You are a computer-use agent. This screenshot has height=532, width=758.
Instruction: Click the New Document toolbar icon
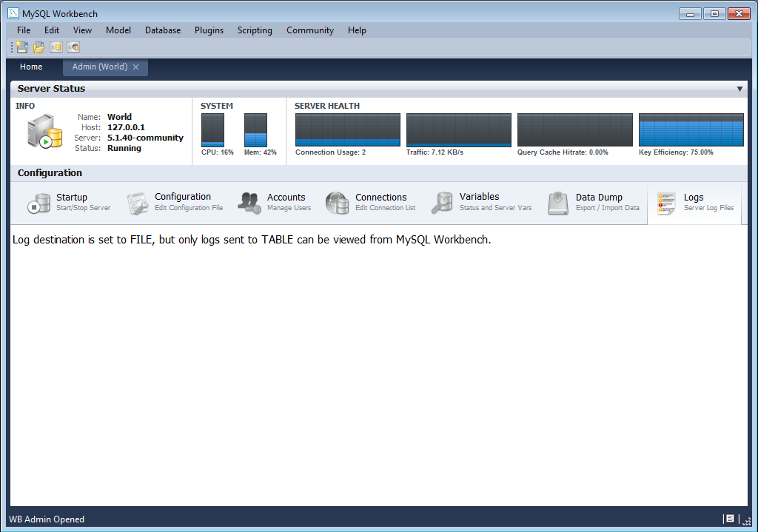tap(20, 46)
